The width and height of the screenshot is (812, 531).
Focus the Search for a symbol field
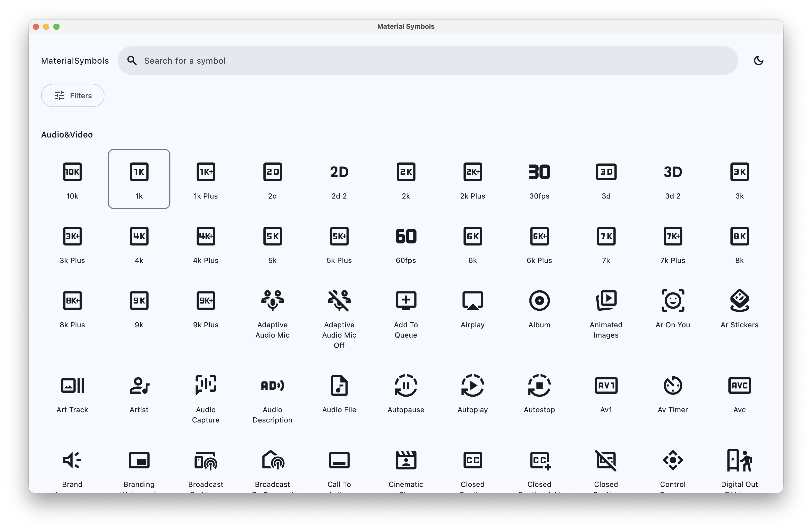[x=428, y=61]
